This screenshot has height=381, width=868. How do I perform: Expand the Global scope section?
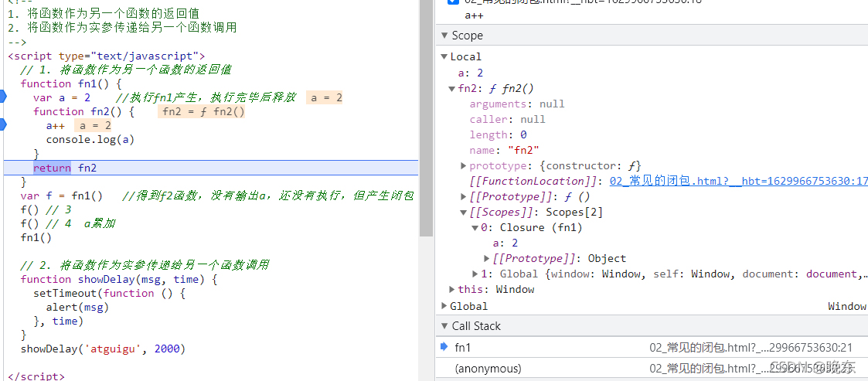click(444, 306)
